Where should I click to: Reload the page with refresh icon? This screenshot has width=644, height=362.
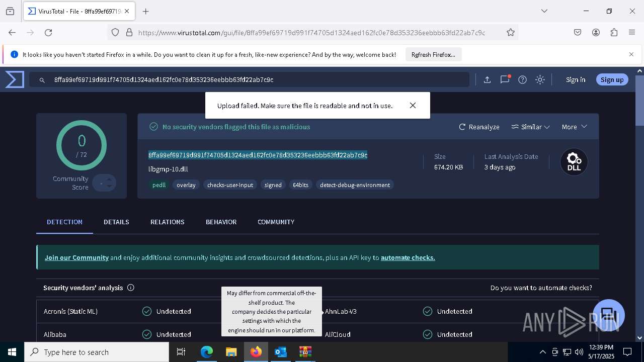48,32
